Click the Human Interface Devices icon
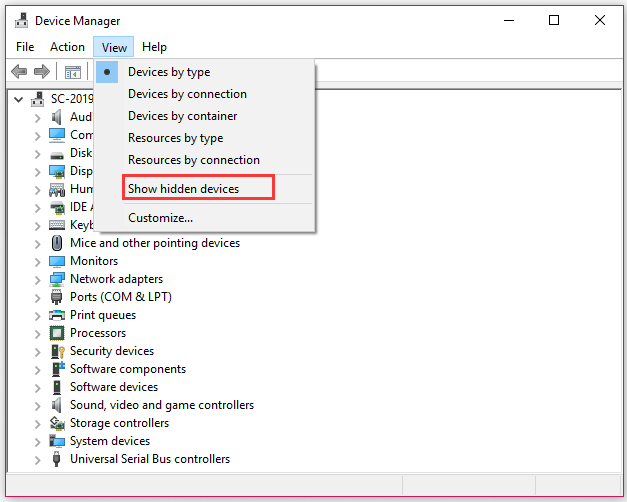Image resolution: width=627 pixels, height=502 pixels. [x=57, y=189]
